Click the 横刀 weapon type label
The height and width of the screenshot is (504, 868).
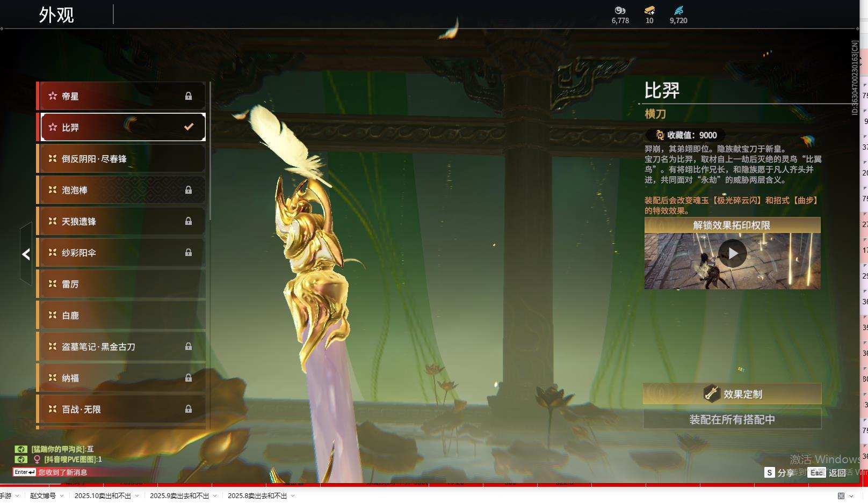[x=655, y=114]
